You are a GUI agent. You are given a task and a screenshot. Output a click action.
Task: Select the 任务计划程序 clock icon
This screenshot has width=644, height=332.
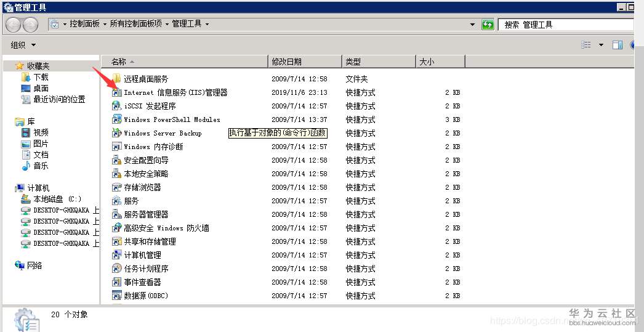click(116, 269)
